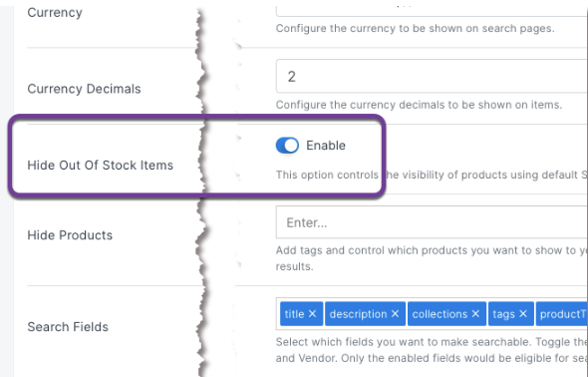588x377 pixels.
Task: Select the tags chip text in Search Fields
Action: (503, 313)
